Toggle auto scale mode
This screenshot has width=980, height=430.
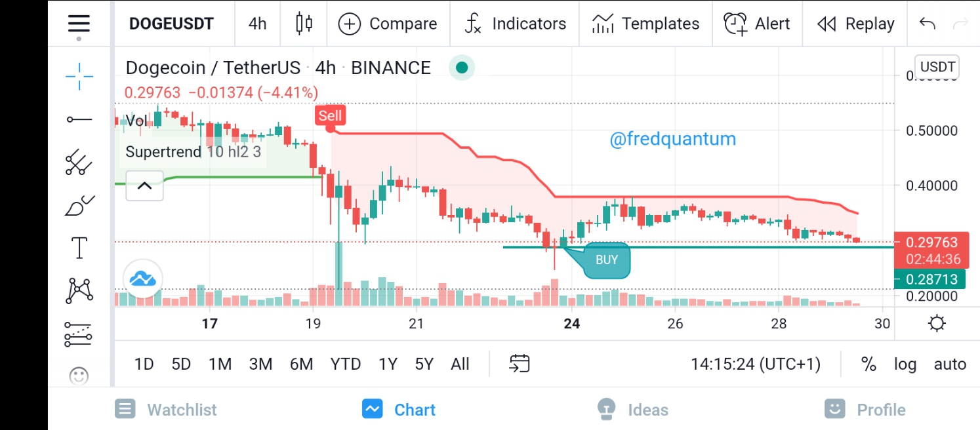tap(950, 364)
